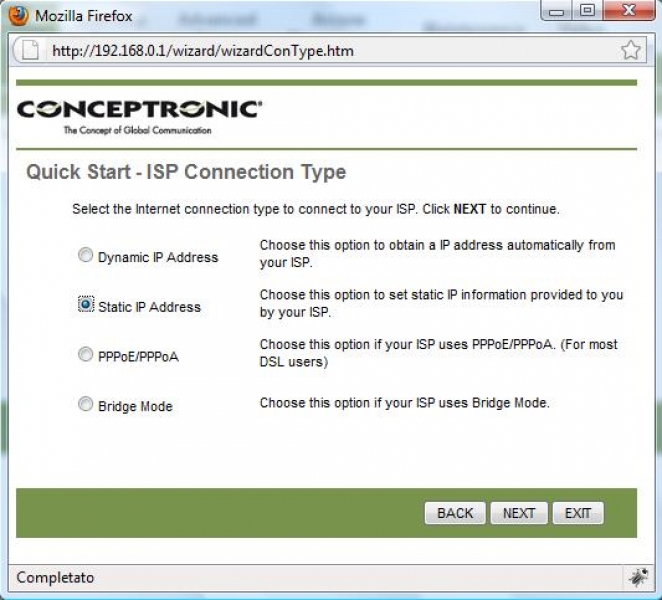662x600 pixels.
Task: Click the Firefox logo in title bar
Action: click(18, 16)
